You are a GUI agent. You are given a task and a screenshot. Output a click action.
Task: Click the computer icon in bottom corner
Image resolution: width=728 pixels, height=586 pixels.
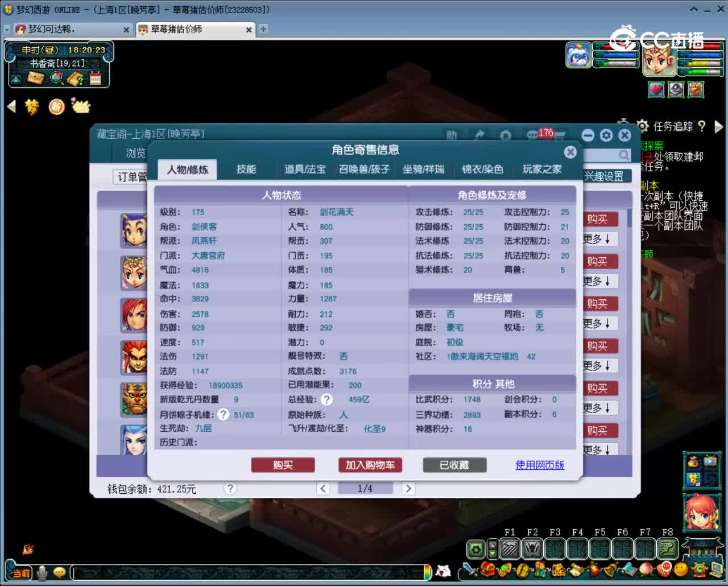click(715, 570)
